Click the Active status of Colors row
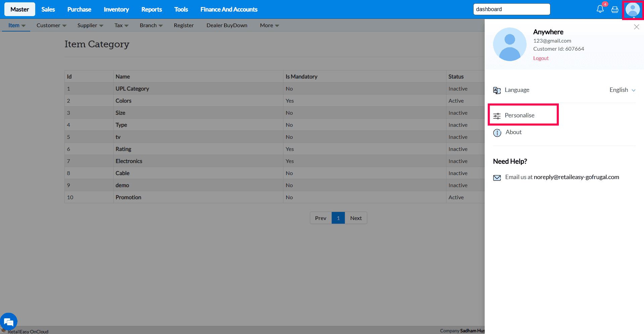 (x=456, y=101)
